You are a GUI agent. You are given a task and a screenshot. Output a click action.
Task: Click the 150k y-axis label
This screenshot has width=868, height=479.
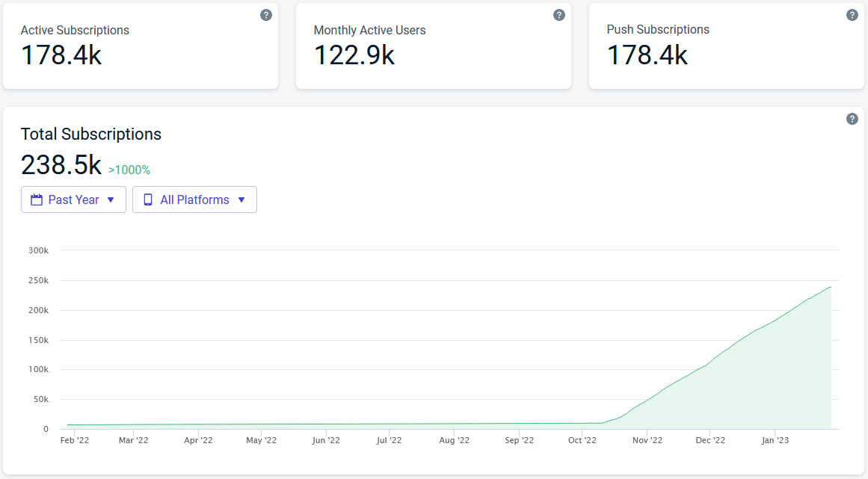pyautogui.click(x=39, y=340)
